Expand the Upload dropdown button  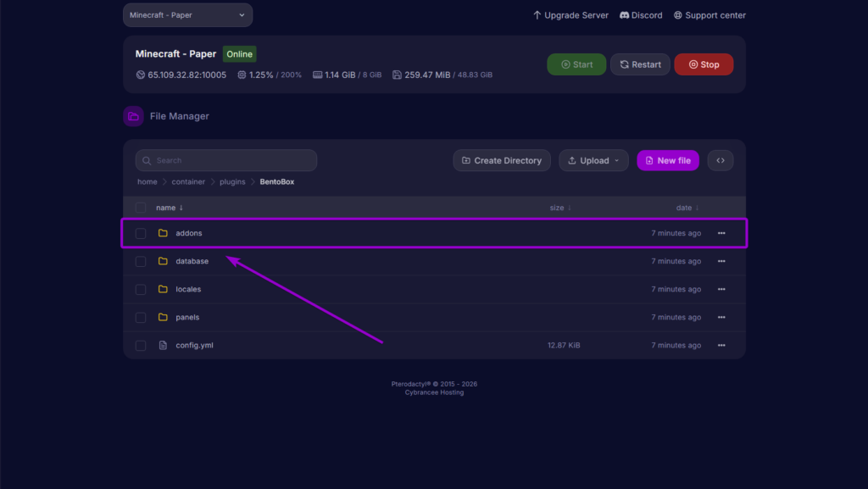tap(593, 160)
